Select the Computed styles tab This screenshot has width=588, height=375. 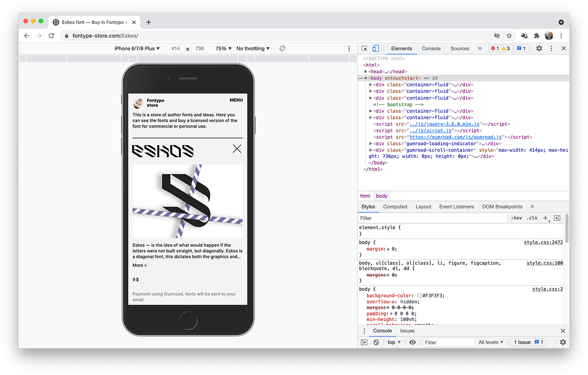pos(395,207)
